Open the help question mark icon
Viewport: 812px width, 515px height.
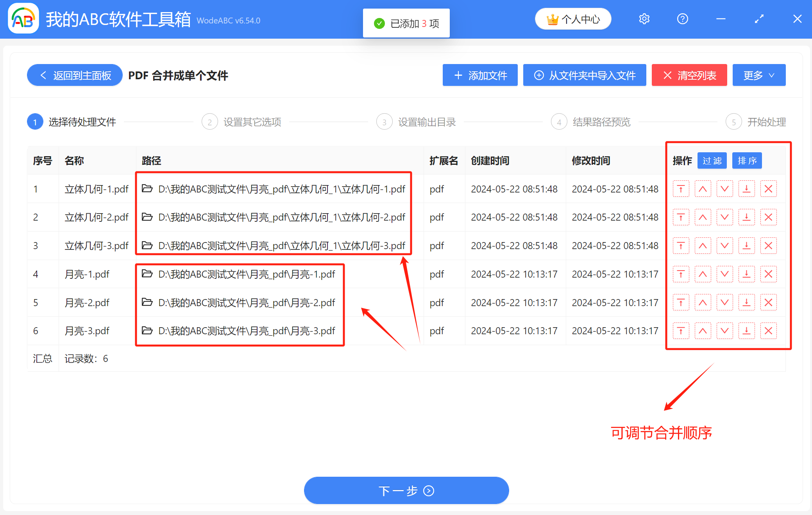pos(682,19)
